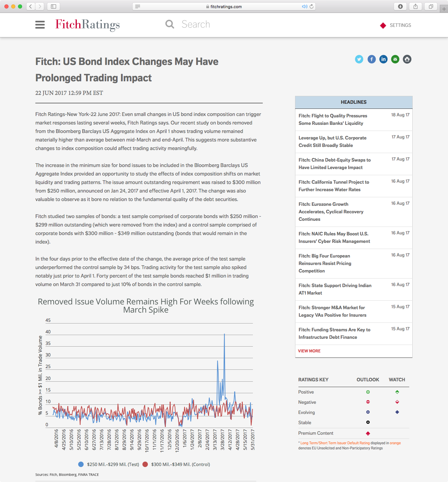This screenshot has height=482, width=448.
Task: Click the Negative outlook red icon
Action: pyautogui.click(x=368, y=402)
